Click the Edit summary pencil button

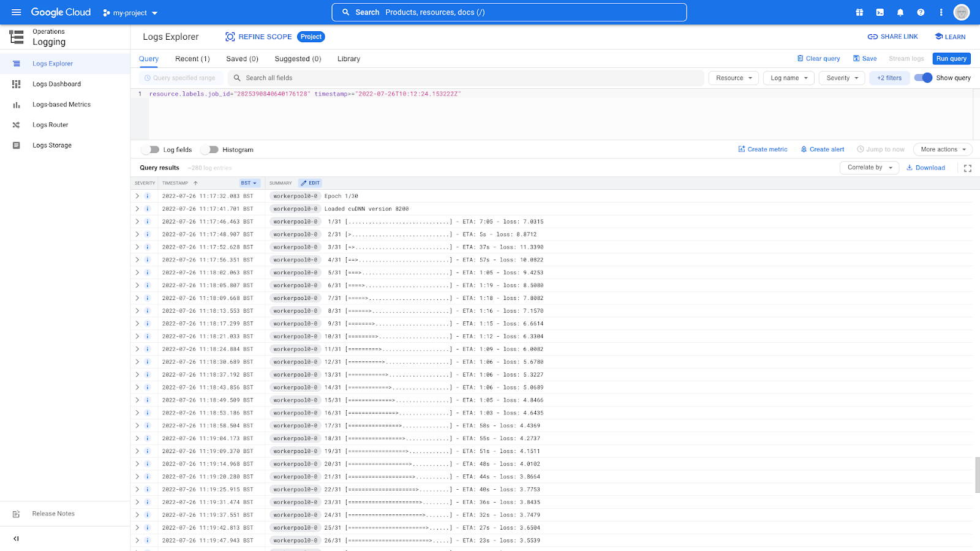pos(310,183)
